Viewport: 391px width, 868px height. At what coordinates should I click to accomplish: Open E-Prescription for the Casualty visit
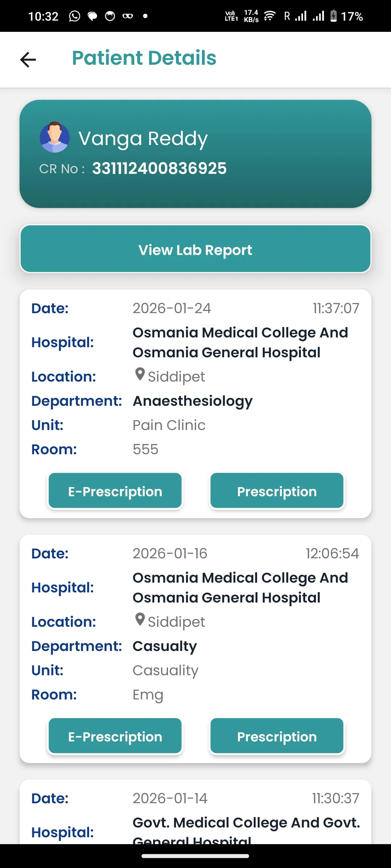point(115,736)
